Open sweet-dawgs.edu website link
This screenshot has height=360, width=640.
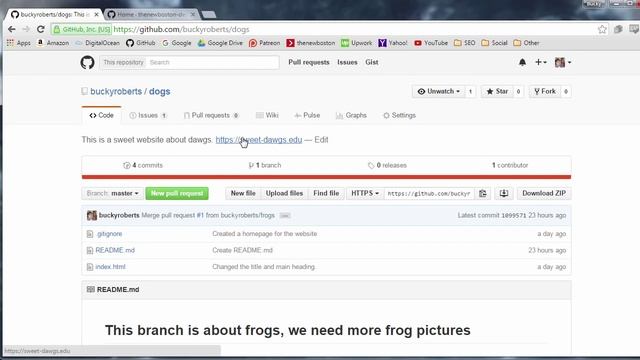[x=259, y=140]
